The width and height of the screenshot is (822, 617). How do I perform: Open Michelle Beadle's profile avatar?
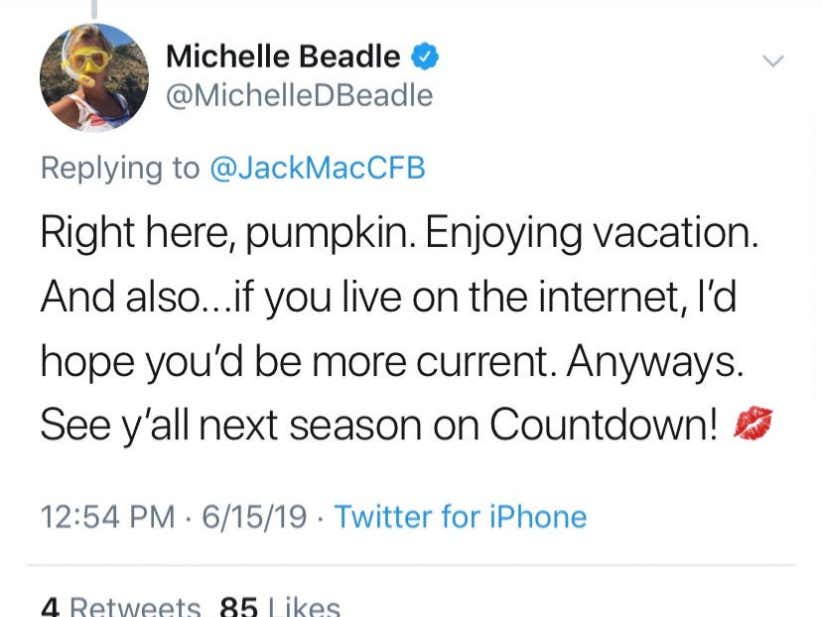pos(94,77)
